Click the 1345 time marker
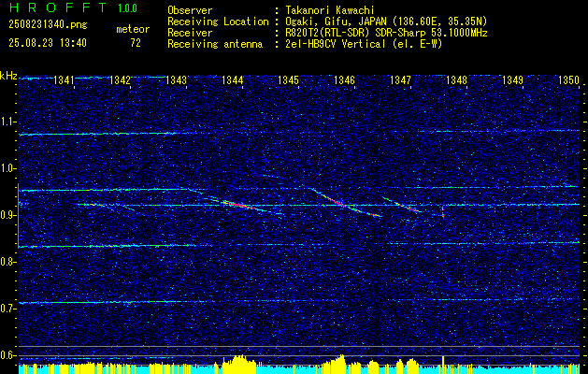The image size is (588, 374). pos(288,79)
